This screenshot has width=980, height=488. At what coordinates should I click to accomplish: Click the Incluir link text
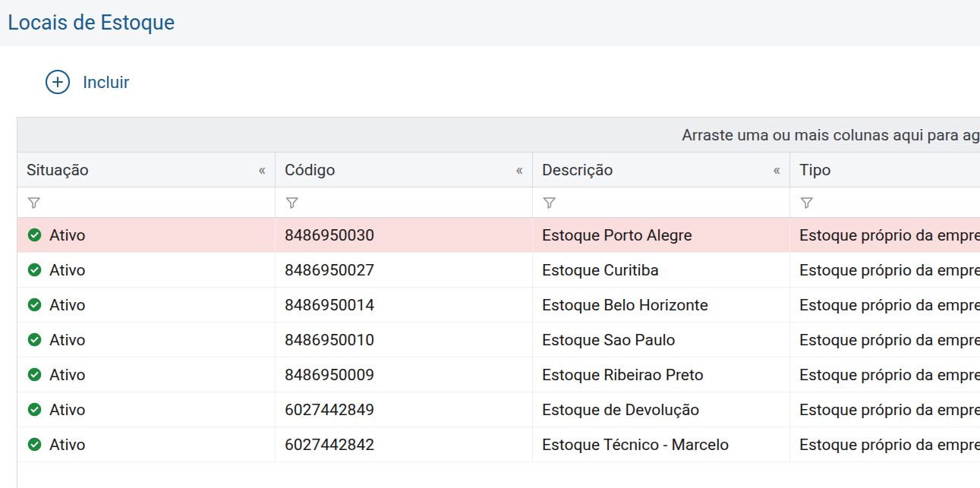point(106,82)
